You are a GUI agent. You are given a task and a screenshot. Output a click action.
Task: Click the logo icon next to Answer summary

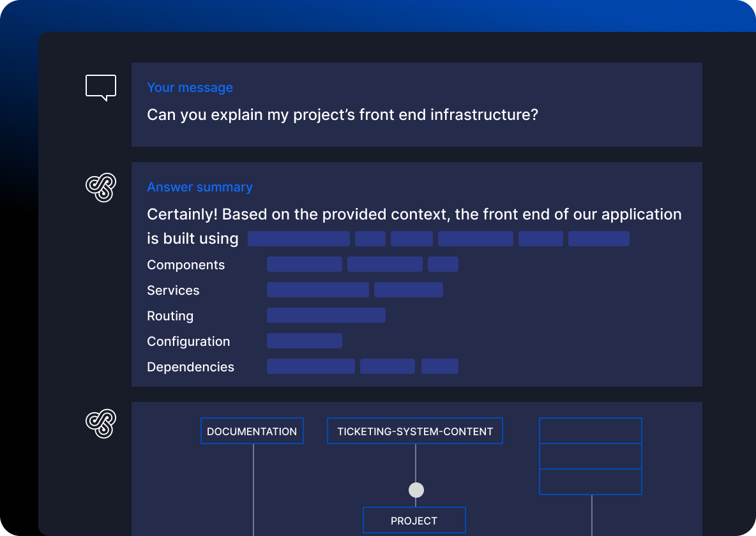(100, 188)
